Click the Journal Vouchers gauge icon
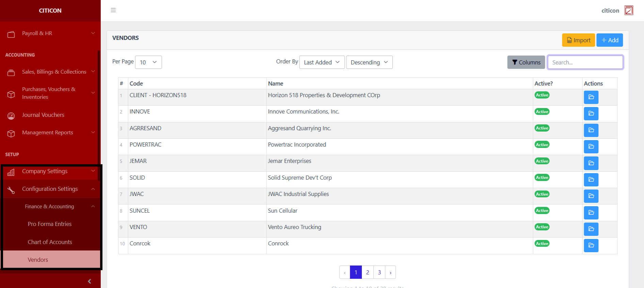The width and height of the screenshot is (644, 288). (x=11, y=116)
